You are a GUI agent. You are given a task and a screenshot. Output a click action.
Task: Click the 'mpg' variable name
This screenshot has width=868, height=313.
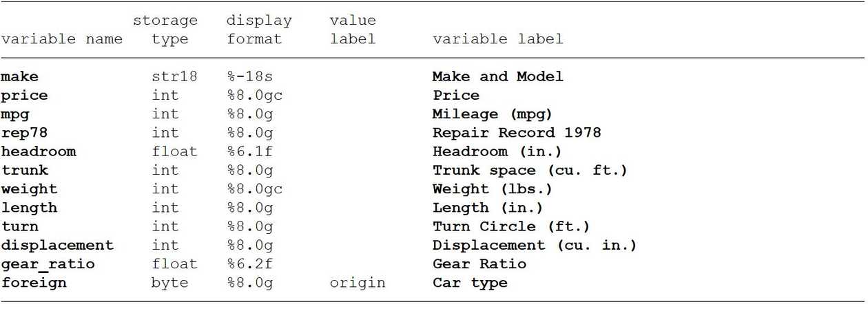[14, 115]
